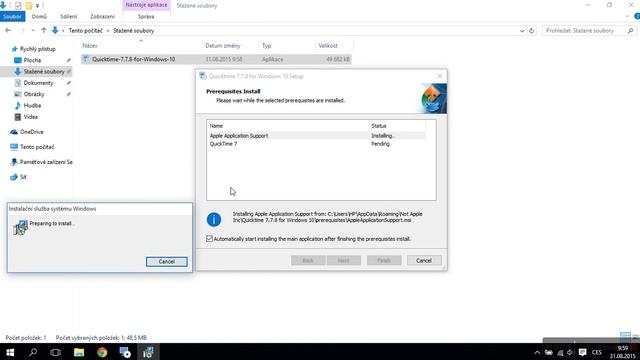Open Videa in the navigation pane
Viewport: 640px width, 360px height.
30,117
